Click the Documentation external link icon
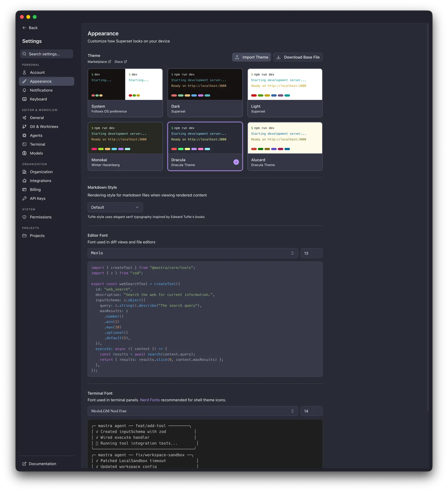 [x=24, y=464]
